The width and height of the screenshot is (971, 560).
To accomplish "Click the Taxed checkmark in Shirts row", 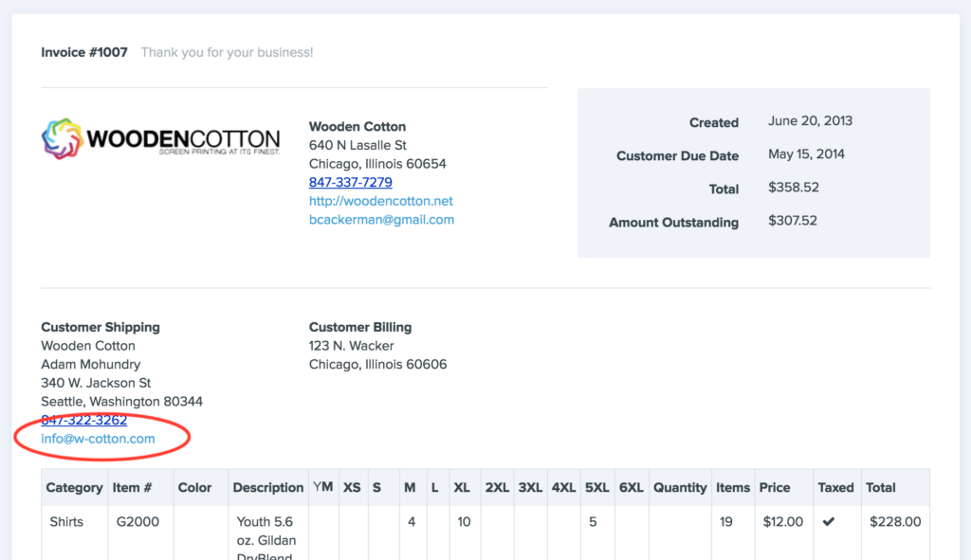I will (828, 522).
